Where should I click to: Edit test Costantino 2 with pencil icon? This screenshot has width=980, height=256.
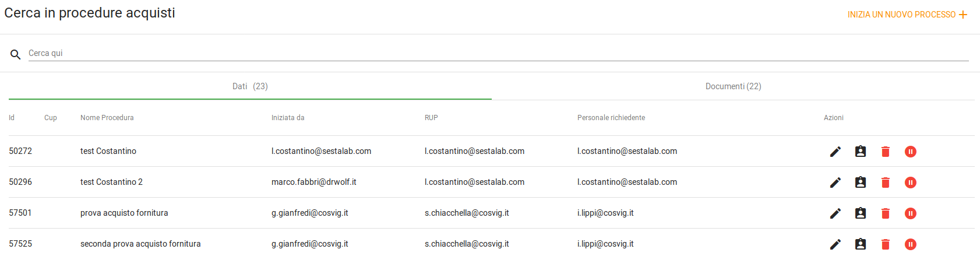click(x=835, y=183)
